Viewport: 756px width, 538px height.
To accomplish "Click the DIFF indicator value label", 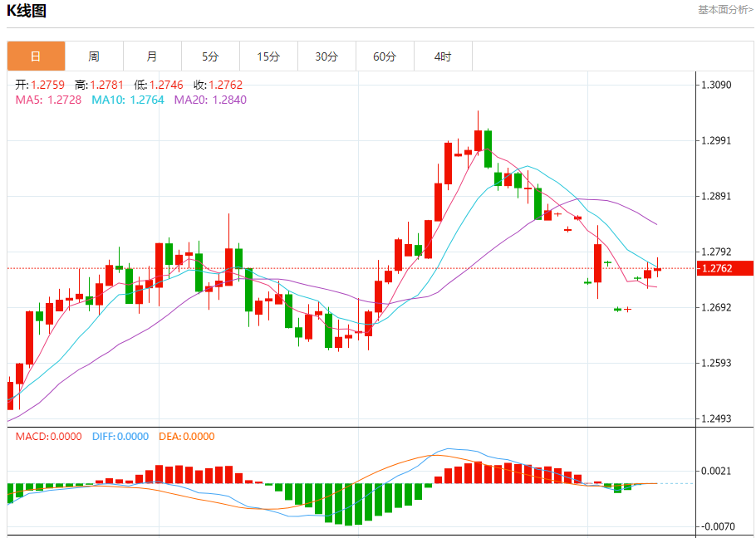I will coord(120,436).
